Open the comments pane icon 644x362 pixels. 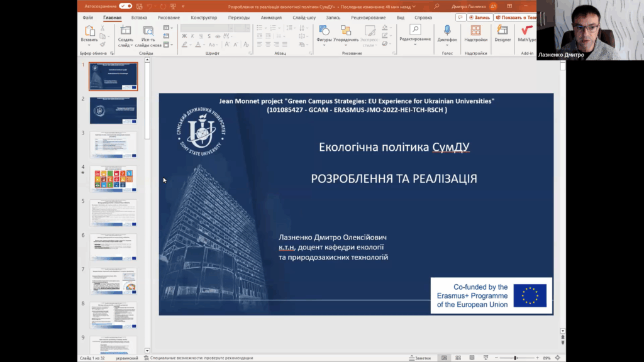tap(460, 18)
